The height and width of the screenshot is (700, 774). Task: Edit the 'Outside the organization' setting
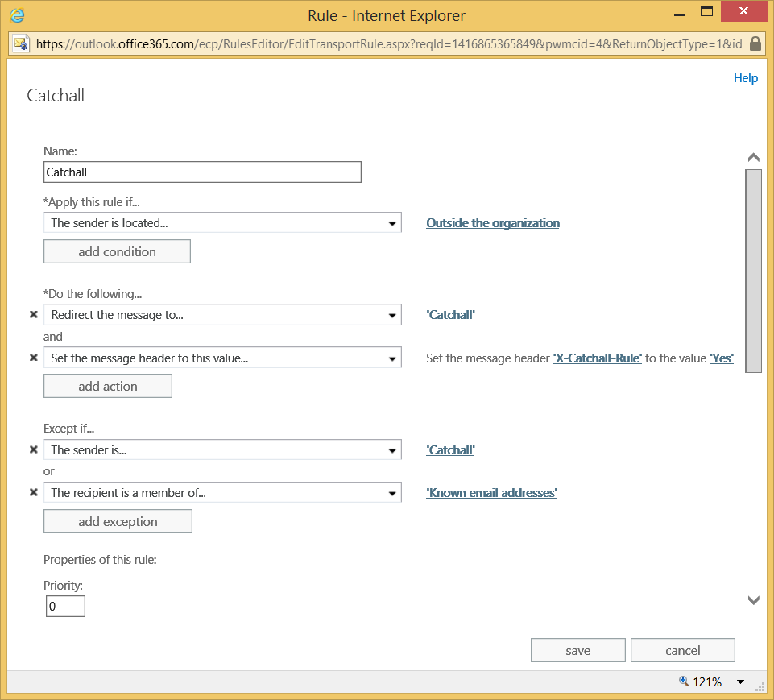click(x=492, y=222)
